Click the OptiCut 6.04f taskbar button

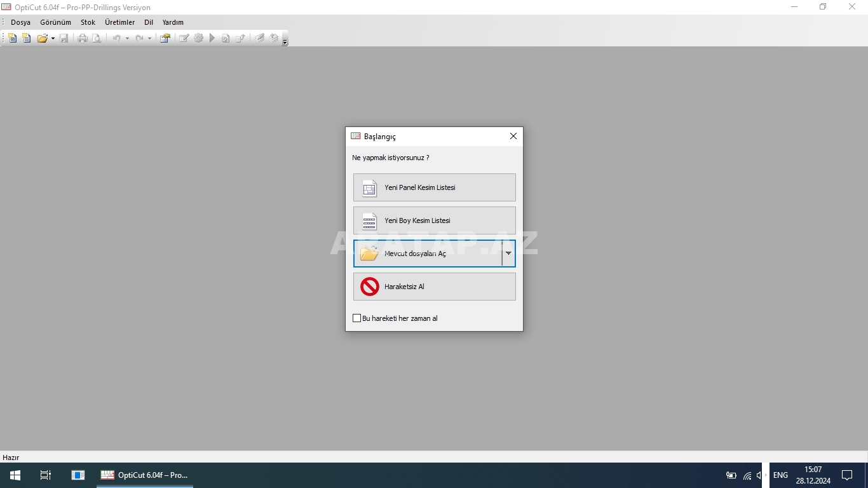click(145, 475)
